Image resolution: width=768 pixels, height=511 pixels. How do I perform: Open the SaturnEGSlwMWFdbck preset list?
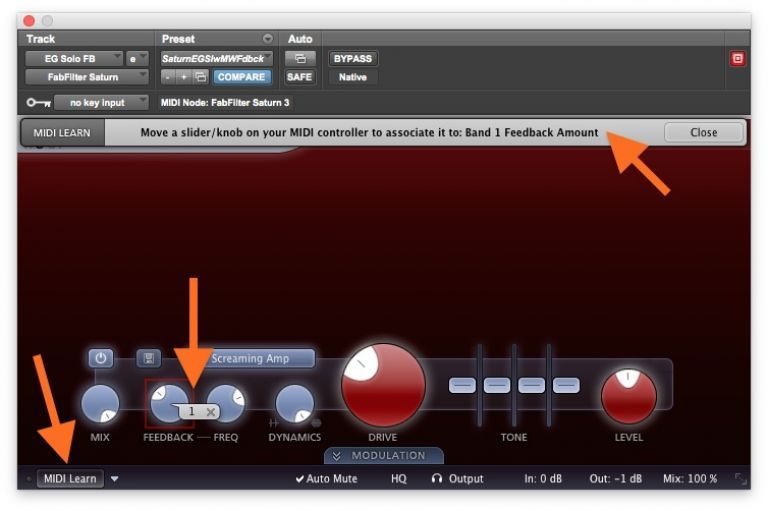[x=216, y=59]
